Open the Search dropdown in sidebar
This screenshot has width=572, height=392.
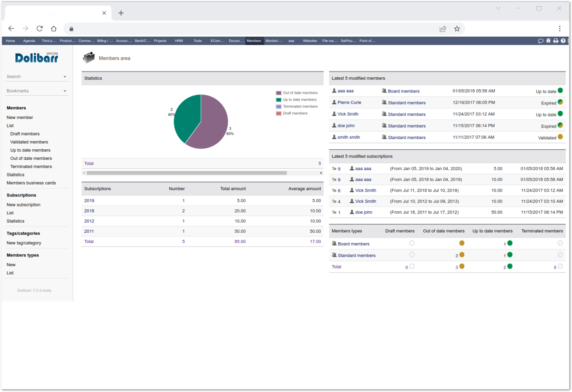pos(37,76)
